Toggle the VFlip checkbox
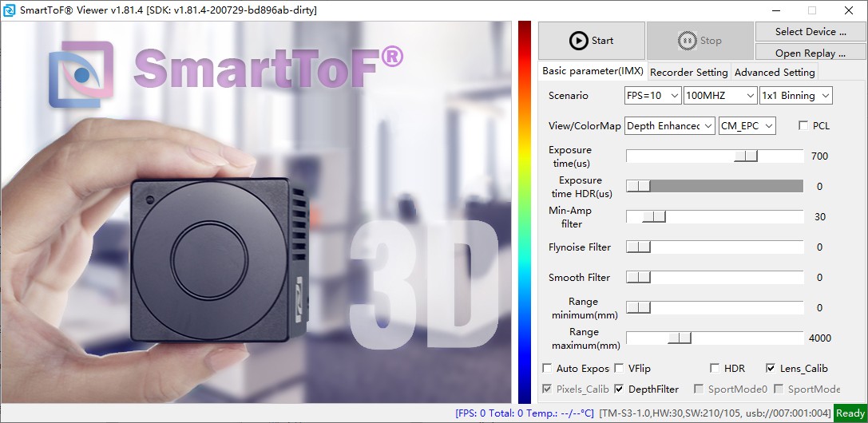The width and height of the screenshot is (868, 423). (619, 368)
